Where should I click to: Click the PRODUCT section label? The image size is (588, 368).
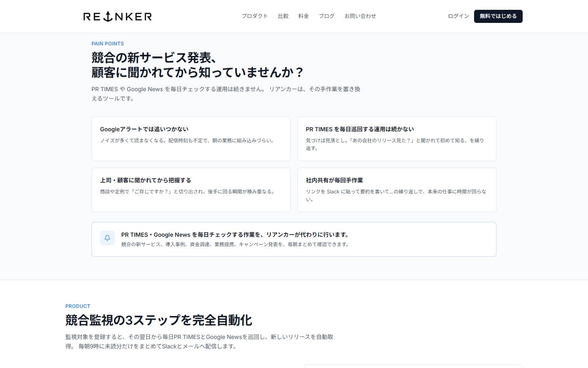point(78,306)
